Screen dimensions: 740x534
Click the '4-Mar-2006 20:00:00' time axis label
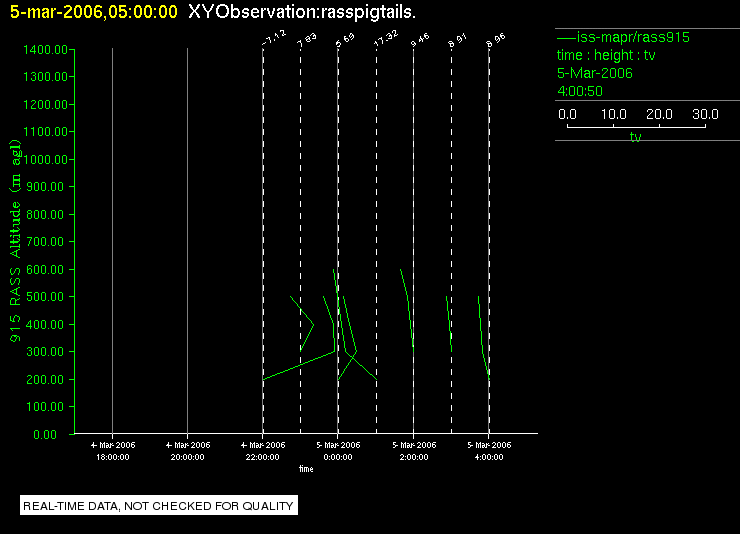(188, 451)
